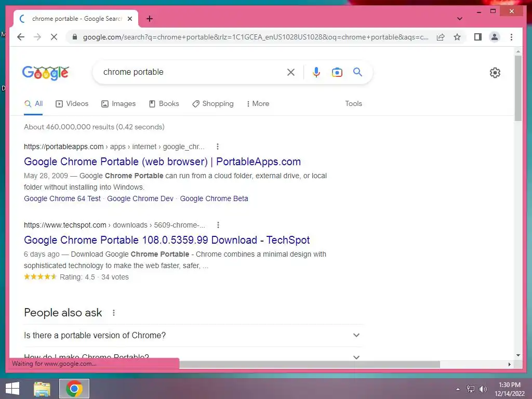
Task: Start voice search with the microphone
Action: point(316,72)
